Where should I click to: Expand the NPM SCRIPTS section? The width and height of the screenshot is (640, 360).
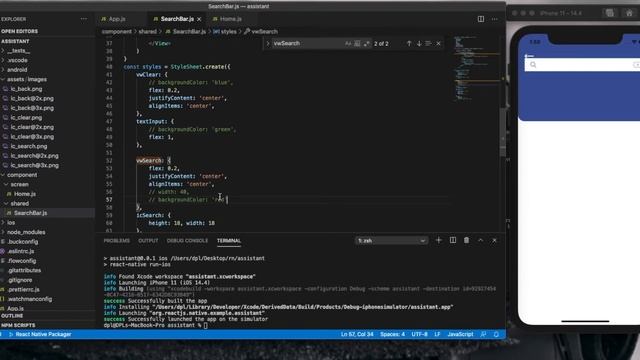[x=18, y=325]
